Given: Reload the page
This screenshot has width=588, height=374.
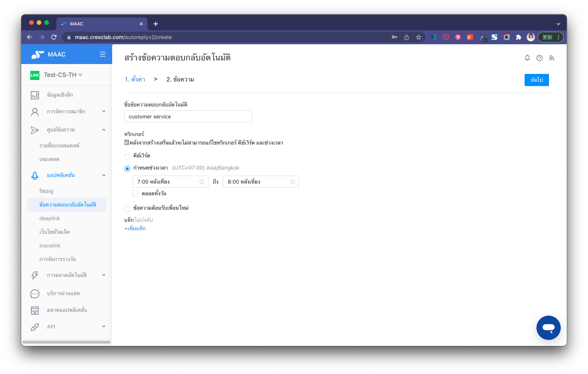Looking at the screenshot, I should (x=54, y=37).
